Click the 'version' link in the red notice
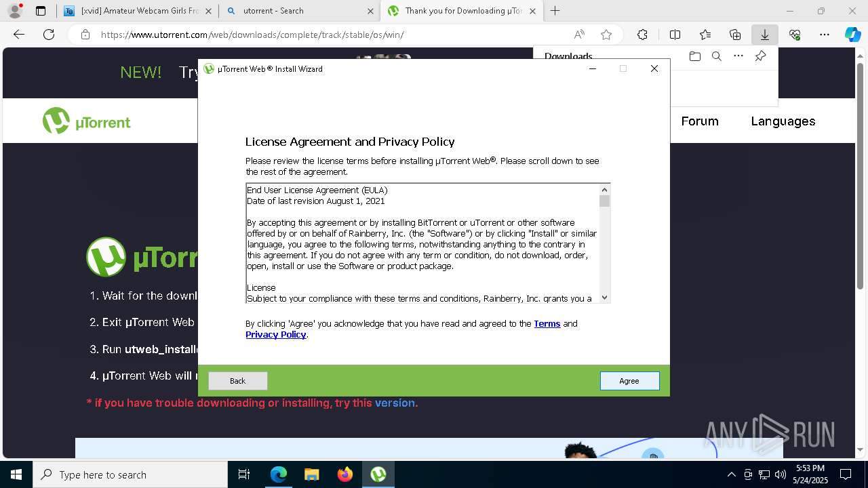 (x=395, y=403)
